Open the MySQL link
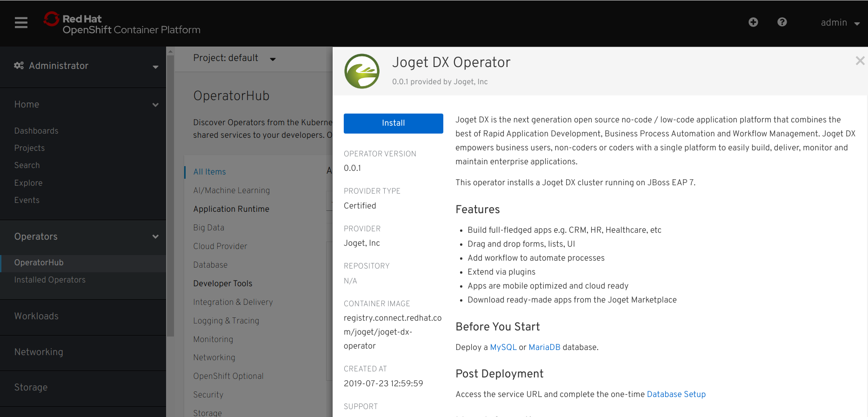This screenshot has width=868, height=417. [503, 347]
